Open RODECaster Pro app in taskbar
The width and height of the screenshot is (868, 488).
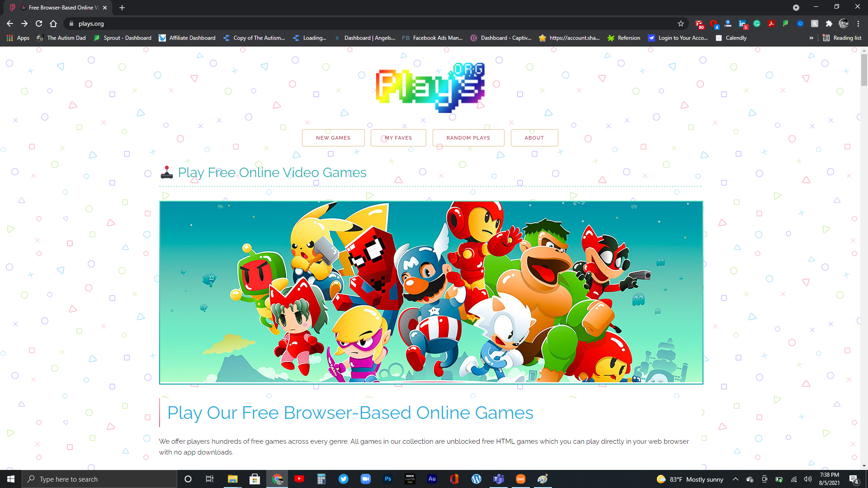410,479
